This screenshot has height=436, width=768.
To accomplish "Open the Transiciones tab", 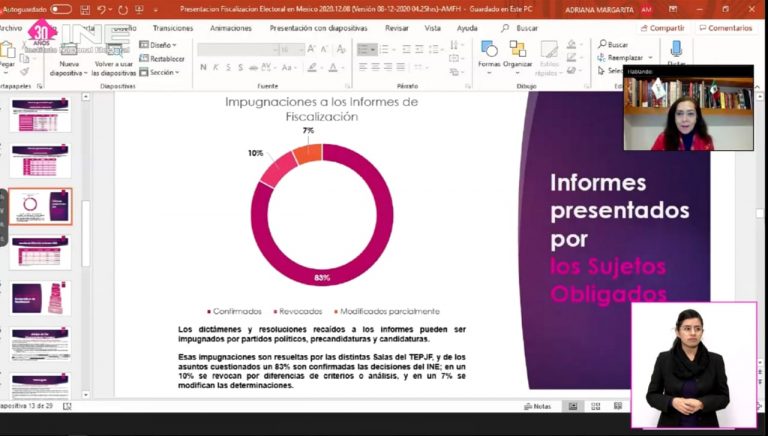I will pos(173,28).
